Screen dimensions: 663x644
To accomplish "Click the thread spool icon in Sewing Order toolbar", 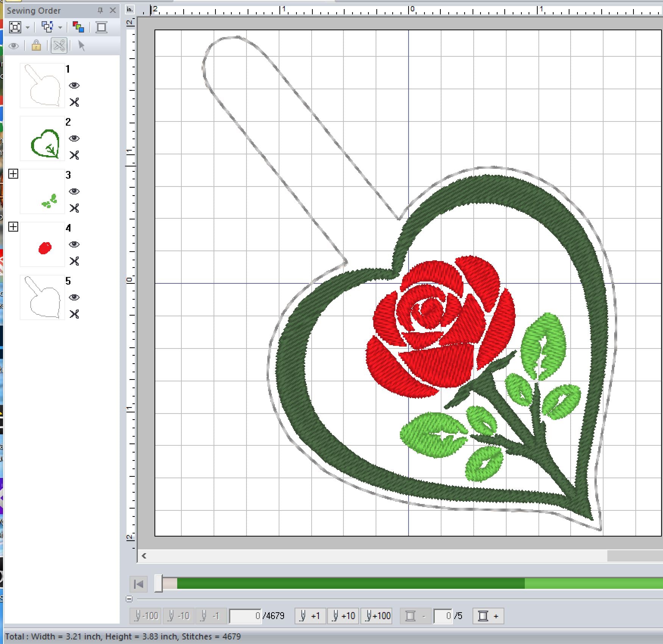I will tap(101, 27).
